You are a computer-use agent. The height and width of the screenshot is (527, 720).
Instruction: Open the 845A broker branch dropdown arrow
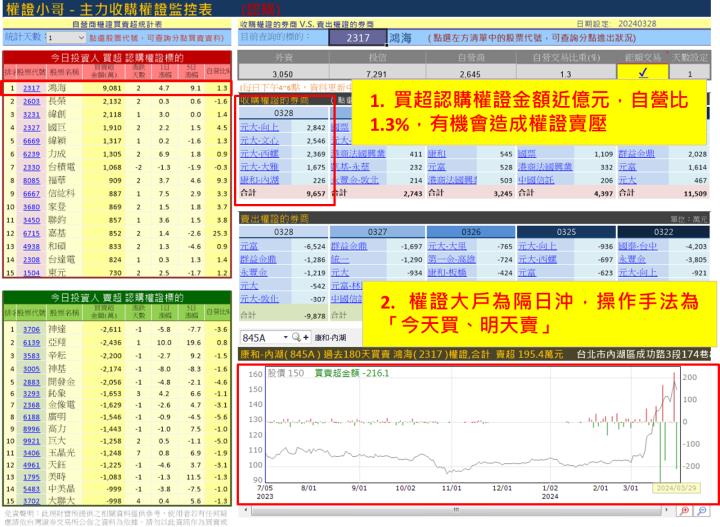(x=286, y=337)
